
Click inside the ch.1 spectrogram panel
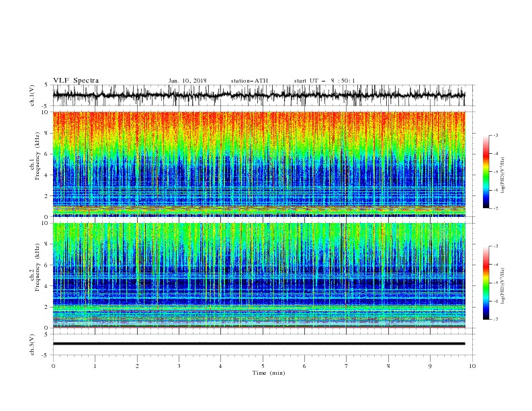point(259,164)
